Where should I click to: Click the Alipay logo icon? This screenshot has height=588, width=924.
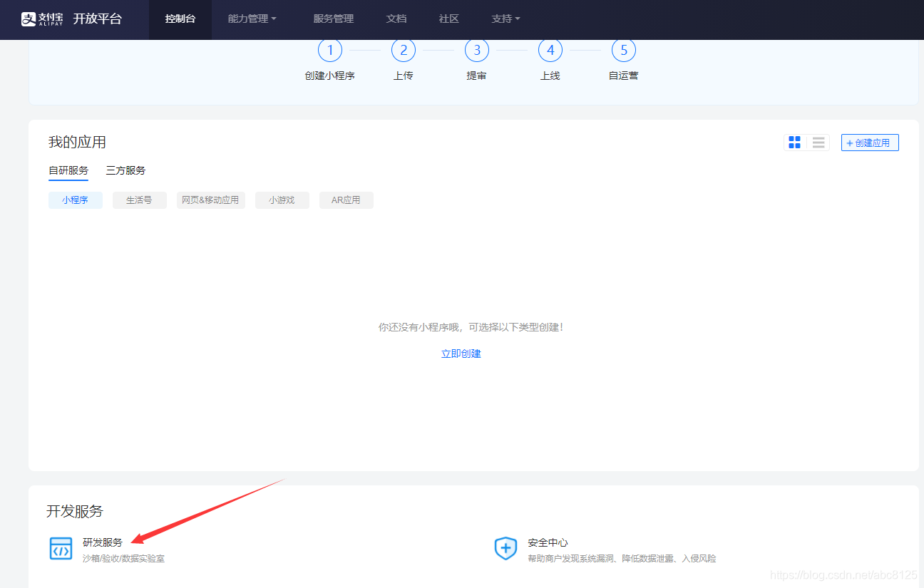click(x=42, y=19)
